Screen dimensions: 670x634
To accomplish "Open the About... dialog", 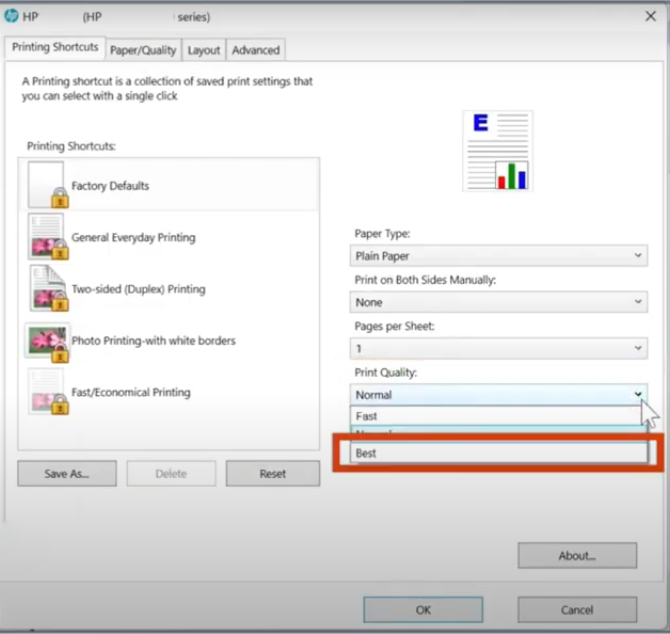I will point(577,555).
